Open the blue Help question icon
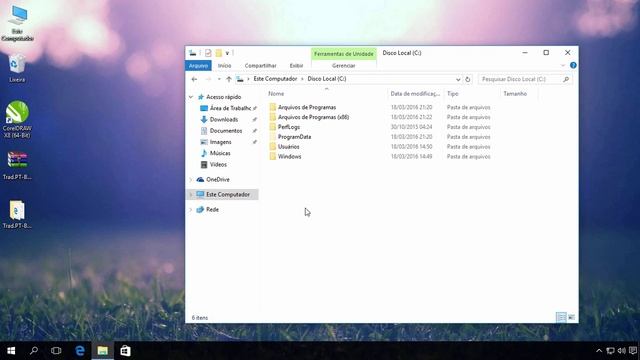 573,65
